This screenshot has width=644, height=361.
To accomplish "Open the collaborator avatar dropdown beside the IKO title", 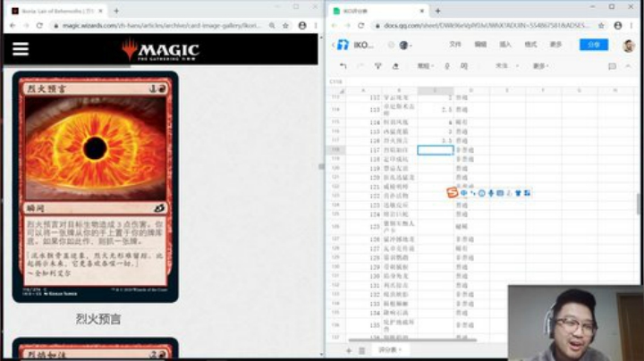I will 405,45.
